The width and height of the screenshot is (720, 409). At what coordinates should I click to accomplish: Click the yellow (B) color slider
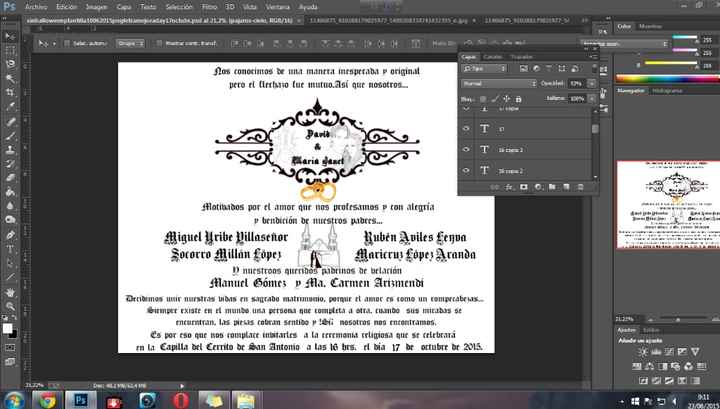[x=671, y=63]
